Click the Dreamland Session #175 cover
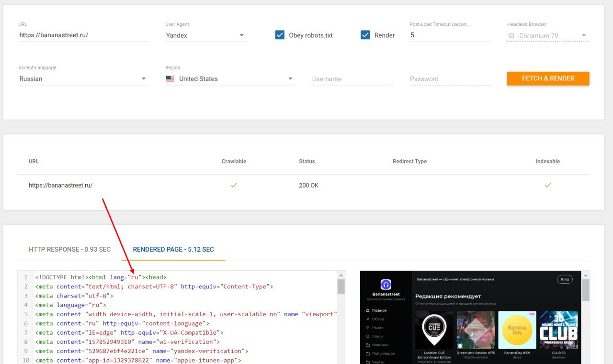 pos(476,330)
